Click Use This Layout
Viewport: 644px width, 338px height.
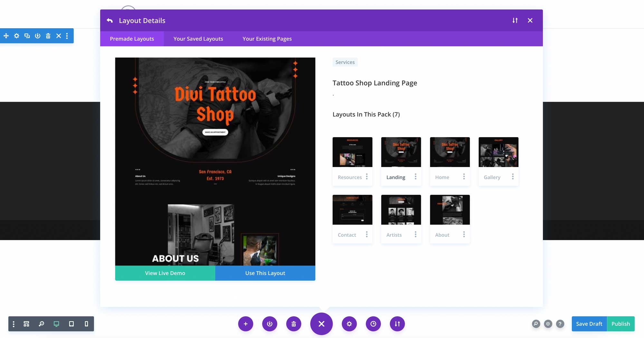pyautogui.click(x=265, y=273)
